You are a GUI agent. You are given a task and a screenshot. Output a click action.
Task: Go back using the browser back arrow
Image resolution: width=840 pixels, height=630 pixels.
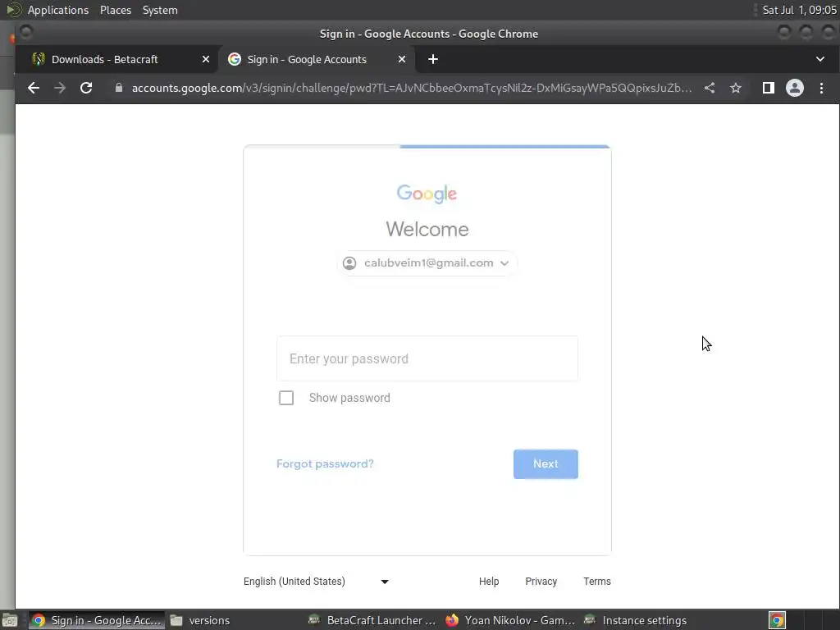point(33,88)
